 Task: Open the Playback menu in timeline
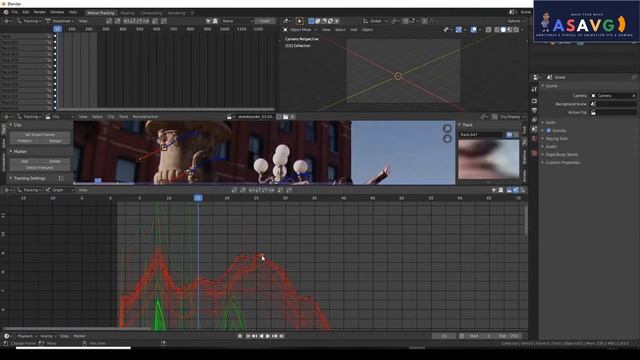point(27,336)
